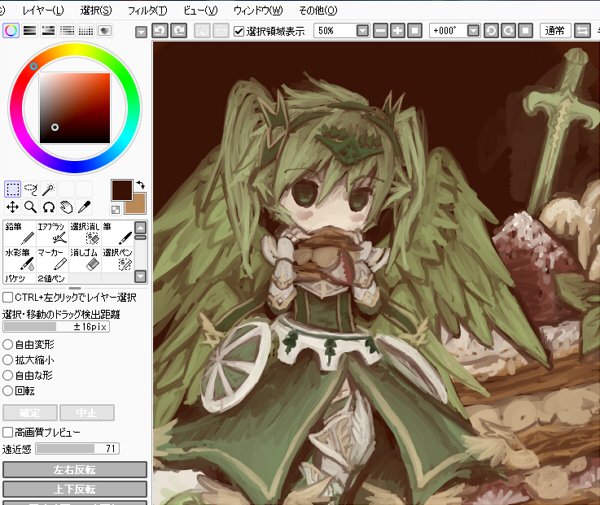Select the 鉛筆 pencil brush
This screenshot has width=600, height=505.
coord(20,233)
